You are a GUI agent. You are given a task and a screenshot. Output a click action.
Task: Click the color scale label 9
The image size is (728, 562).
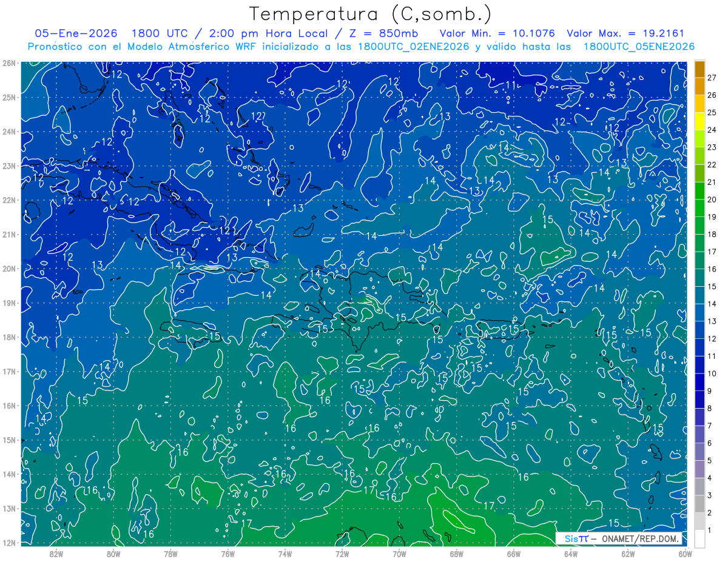[710, 391]
